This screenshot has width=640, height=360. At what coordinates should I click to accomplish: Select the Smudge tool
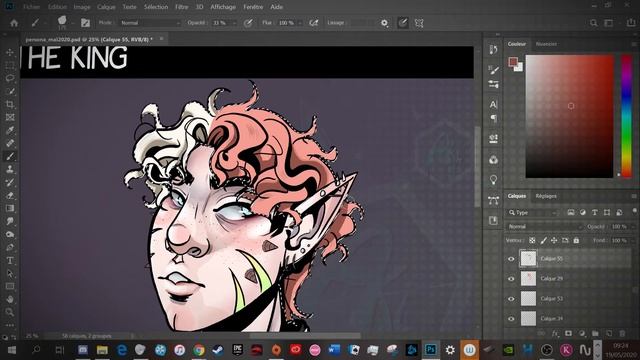[10, 221]
